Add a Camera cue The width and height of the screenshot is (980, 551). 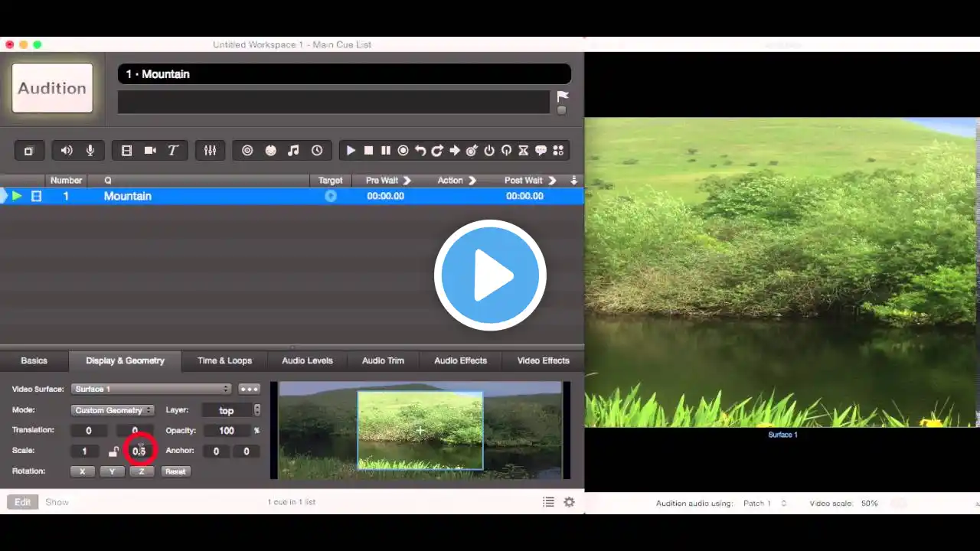click(x=150, y=151)
